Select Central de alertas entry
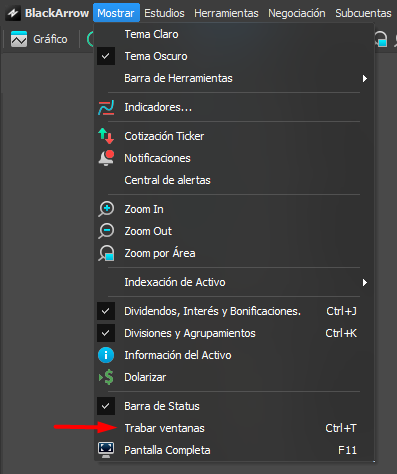This screenshot has height=474, width=397. point(233,180)
